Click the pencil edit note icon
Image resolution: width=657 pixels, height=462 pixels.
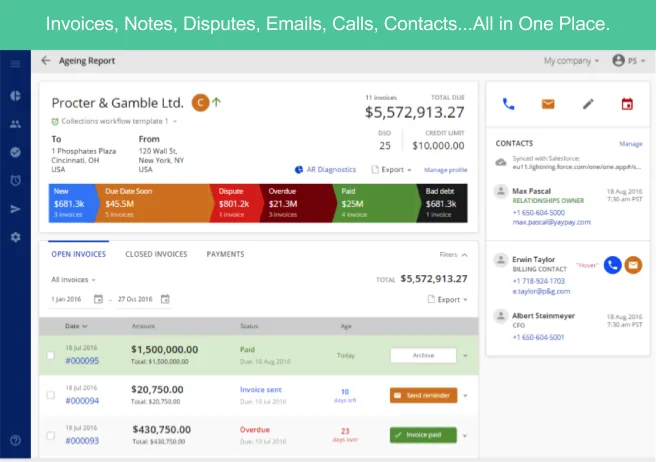588,104
